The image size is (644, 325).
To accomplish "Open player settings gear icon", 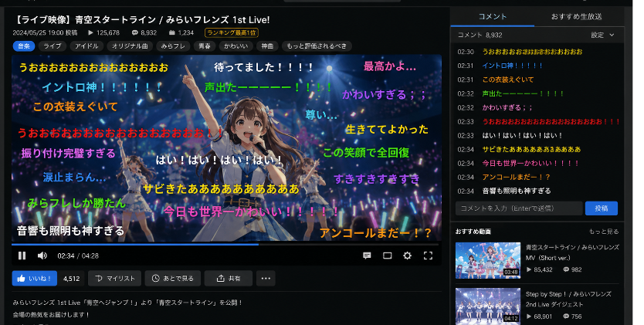I will coord(408,256).
